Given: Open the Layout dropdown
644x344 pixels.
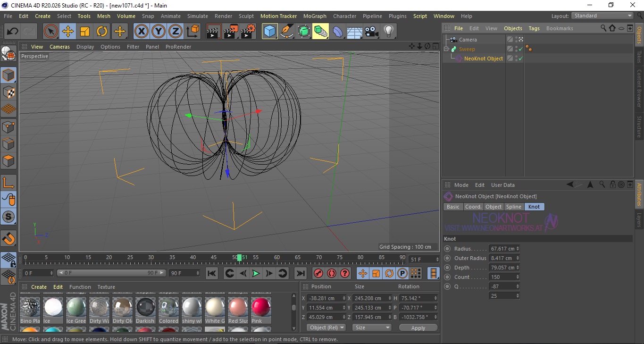Looking at the screenshot, I should [602, 16].
